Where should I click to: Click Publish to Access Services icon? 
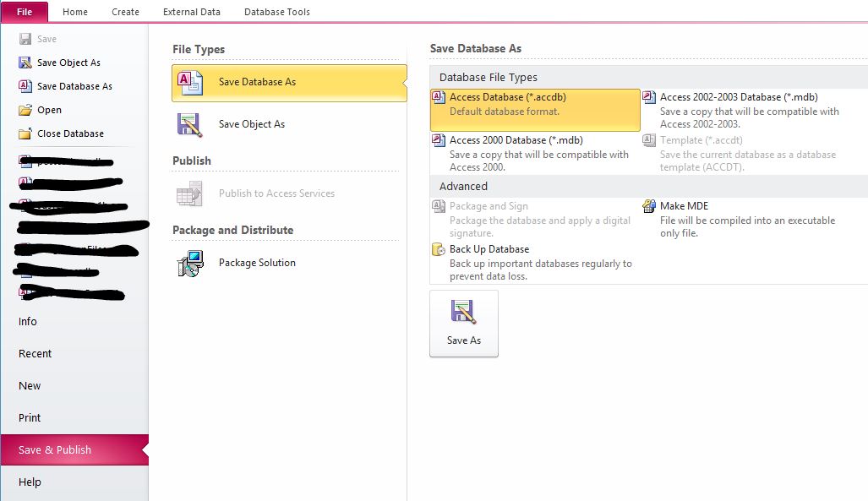[189, 193]
